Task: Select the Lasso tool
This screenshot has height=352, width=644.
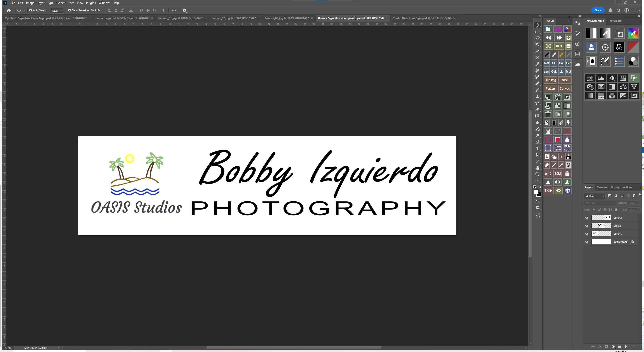Action: click(x=537, y=38)
